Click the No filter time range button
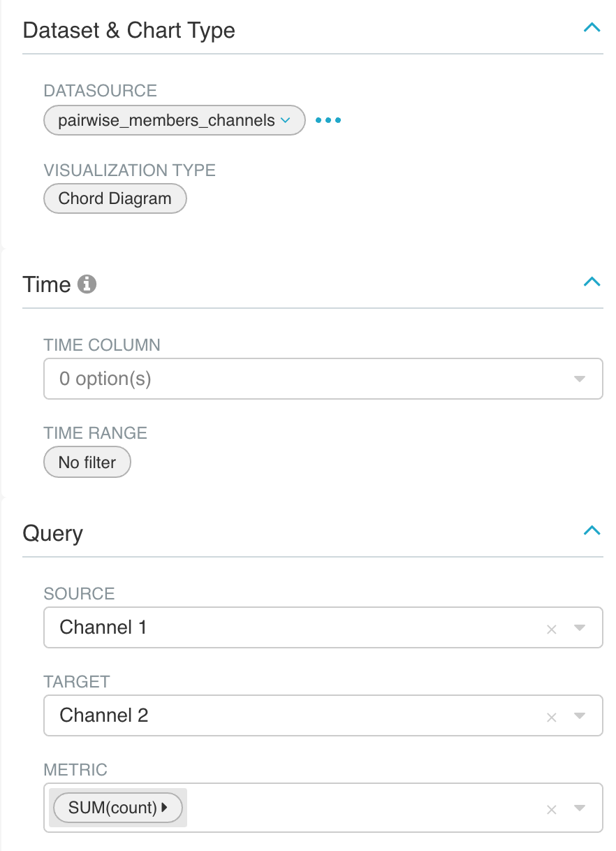This screenshot has height=851, width=616. pyautogui.click(x=87, y=463)
